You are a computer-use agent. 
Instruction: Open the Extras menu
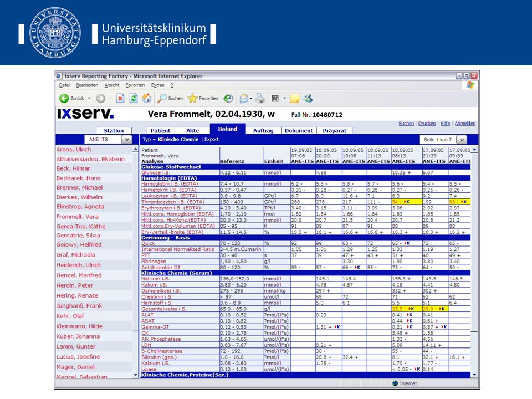click(x=157, y=85)
